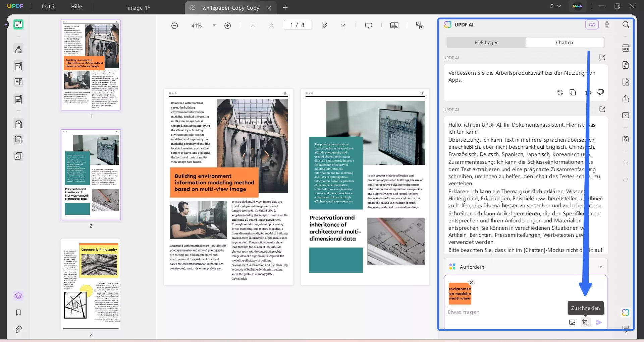Remove the attached image snippet
This screenshot has height=342, width=644.
click(471, 282)
